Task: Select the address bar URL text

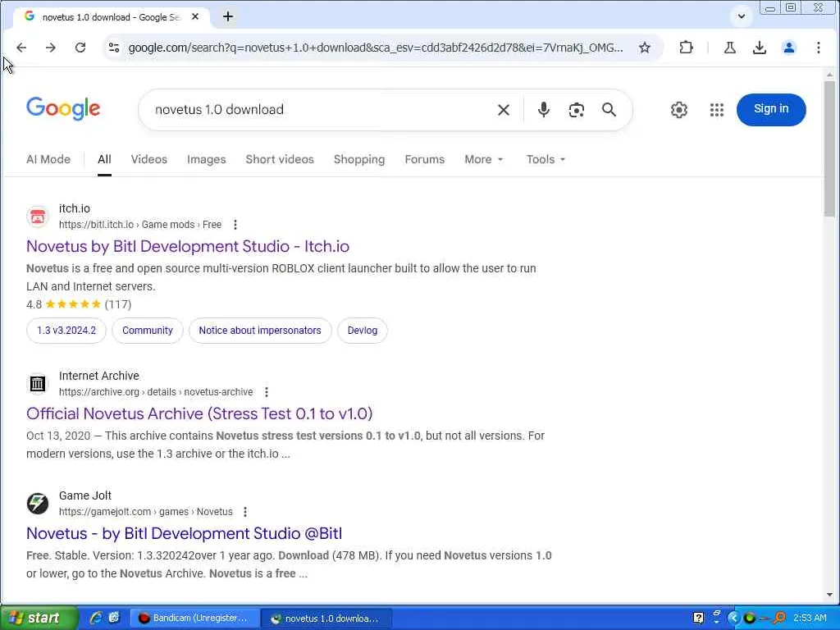Action: click(x=376, y=48)
